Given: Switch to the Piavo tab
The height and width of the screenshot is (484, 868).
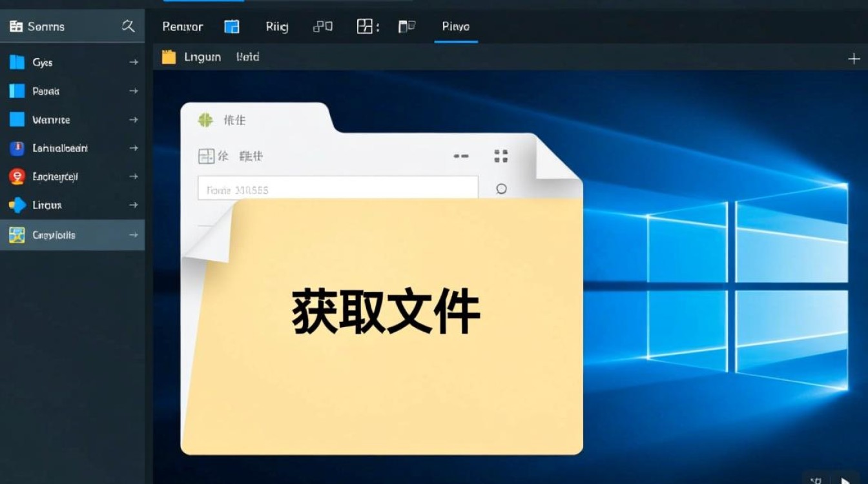Looking at the screenshot, I should 455,26.
